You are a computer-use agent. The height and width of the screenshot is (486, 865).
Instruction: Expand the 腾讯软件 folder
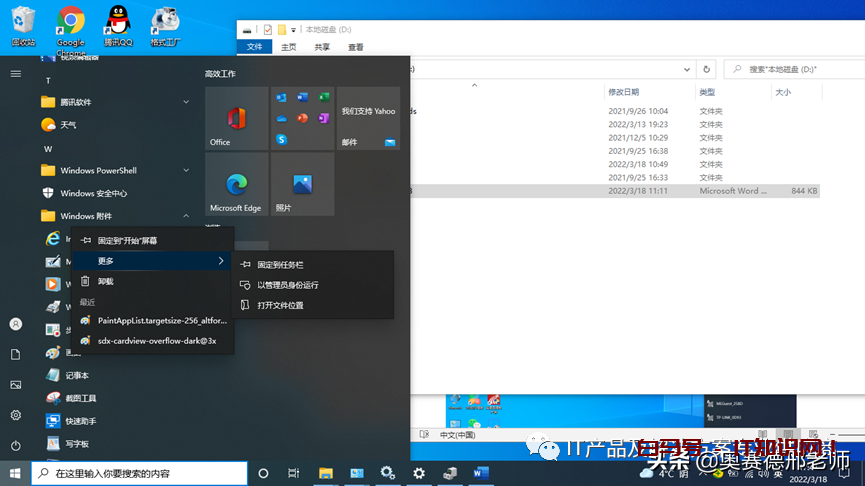click(x=186, y=102)
